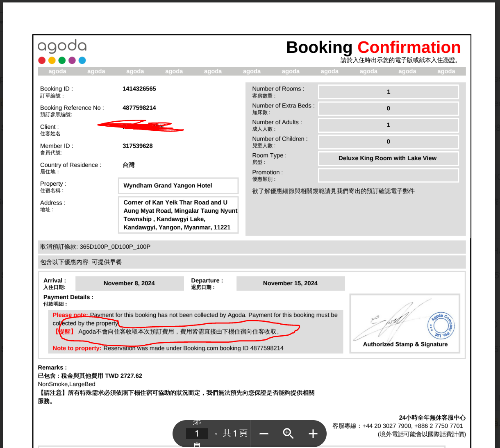
Task: Click the 'Note to property:' red label
Action: click(x=77, y=348)
